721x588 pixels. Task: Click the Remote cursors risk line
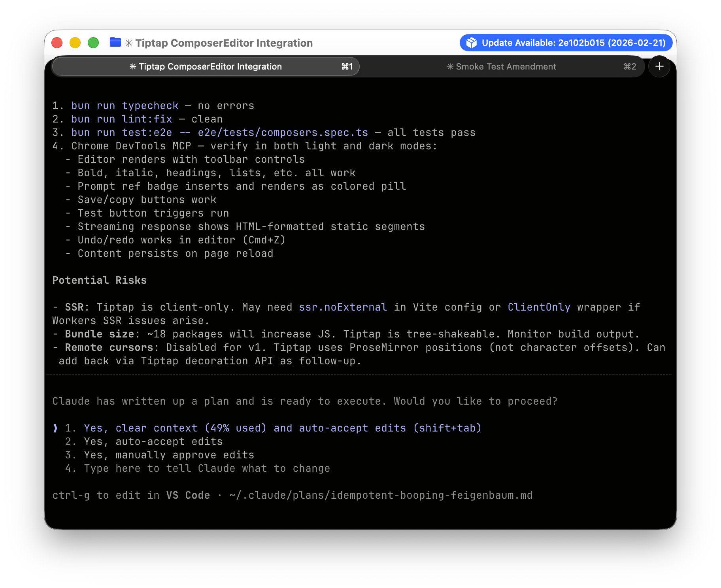[x=359, y=354]
